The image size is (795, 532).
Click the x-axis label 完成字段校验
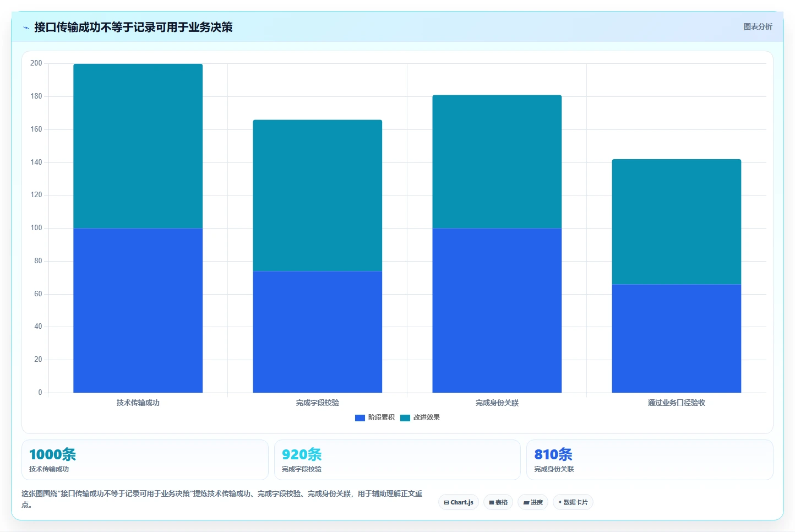coord(317,403)
